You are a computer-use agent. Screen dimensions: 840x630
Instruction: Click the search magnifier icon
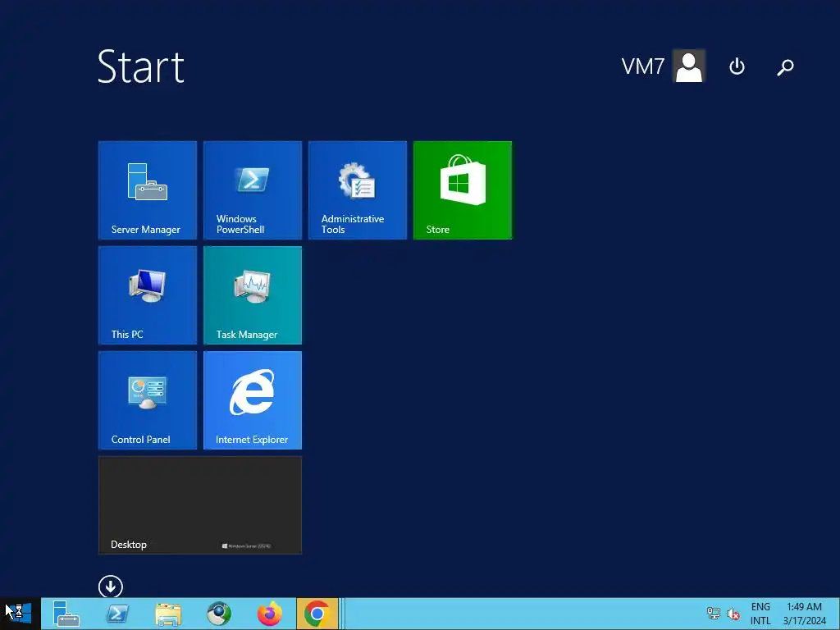(785, 67)
